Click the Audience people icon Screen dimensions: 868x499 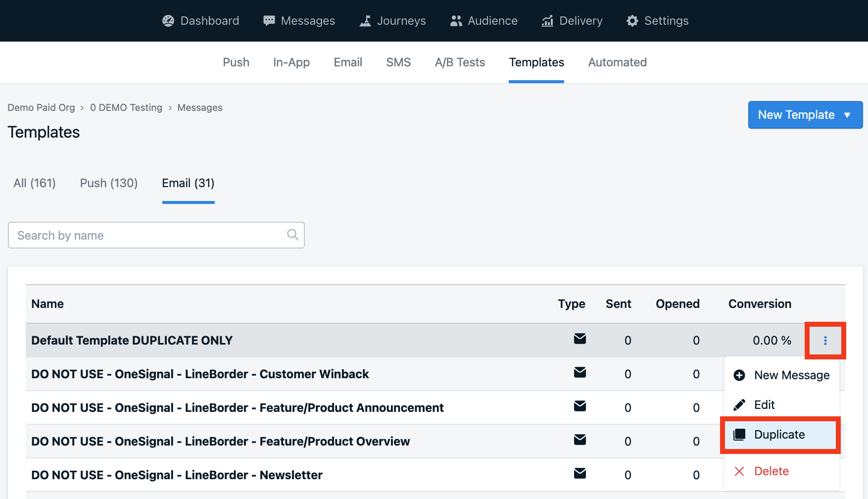pyautogui.click(x=456, y=21)
